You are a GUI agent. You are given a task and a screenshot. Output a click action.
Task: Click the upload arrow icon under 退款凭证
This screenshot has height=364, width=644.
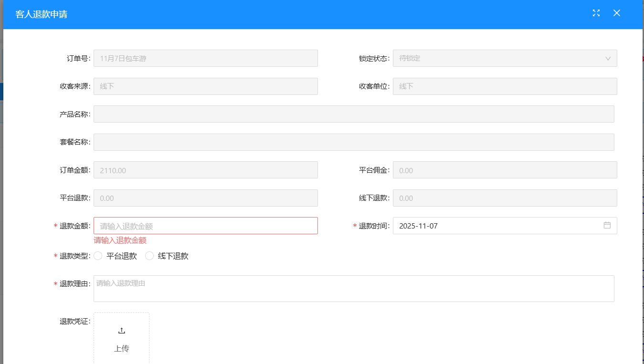tap(121, 331)
